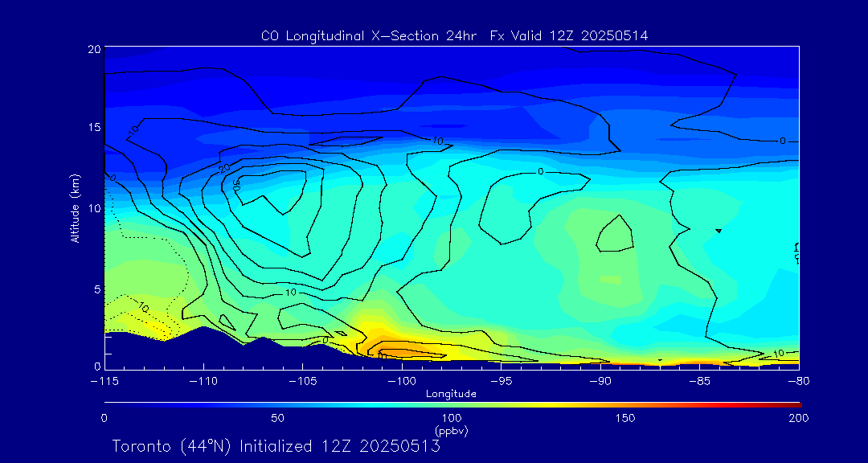Click the 'Longitude' x-axis label

451,394
